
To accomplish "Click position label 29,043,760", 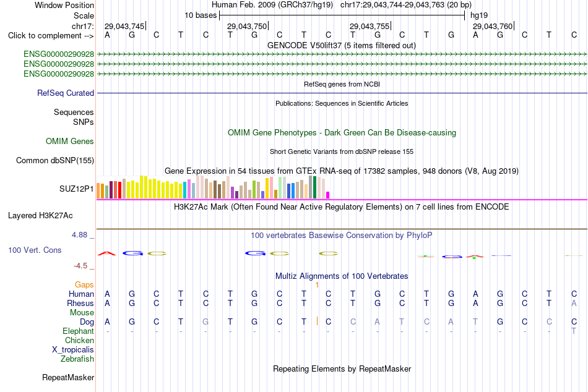I will 493,26.
